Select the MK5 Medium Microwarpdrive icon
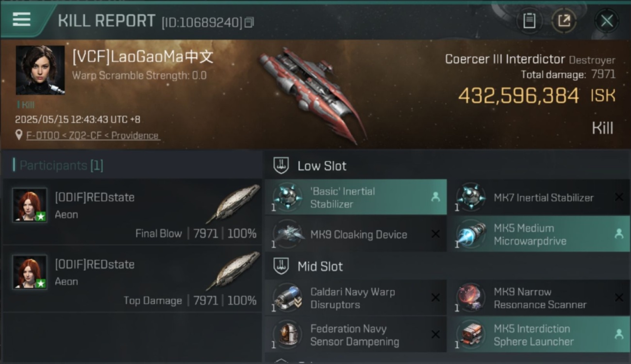Image resolution: width=631 pixels, height=364 pixels. [x=471, y=234]
